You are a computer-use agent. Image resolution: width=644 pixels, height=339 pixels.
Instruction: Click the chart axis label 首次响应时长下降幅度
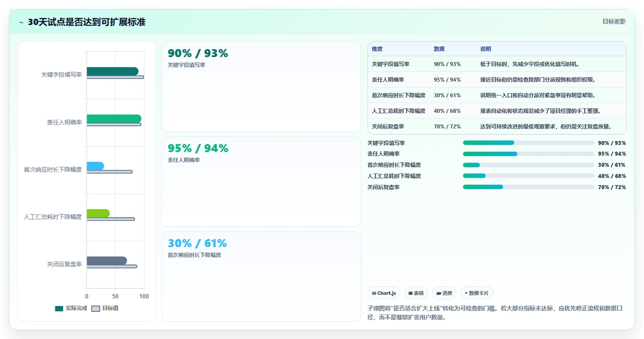coord(53,169)
